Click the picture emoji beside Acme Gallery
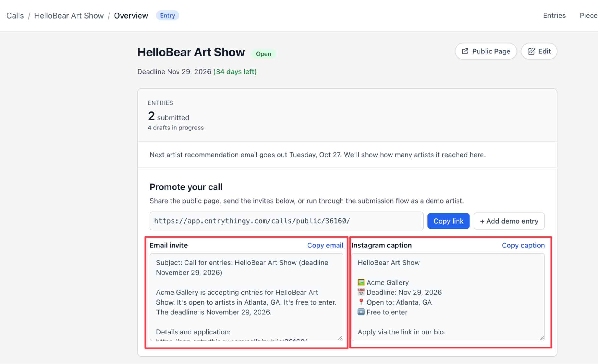 click(361, 282)
